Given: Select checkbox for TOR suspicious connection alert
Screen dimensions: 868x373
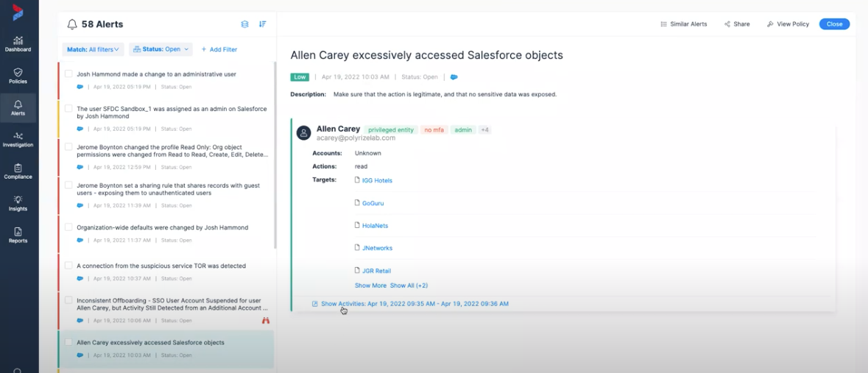Looking at the screenshot, I should click(68, 266).
